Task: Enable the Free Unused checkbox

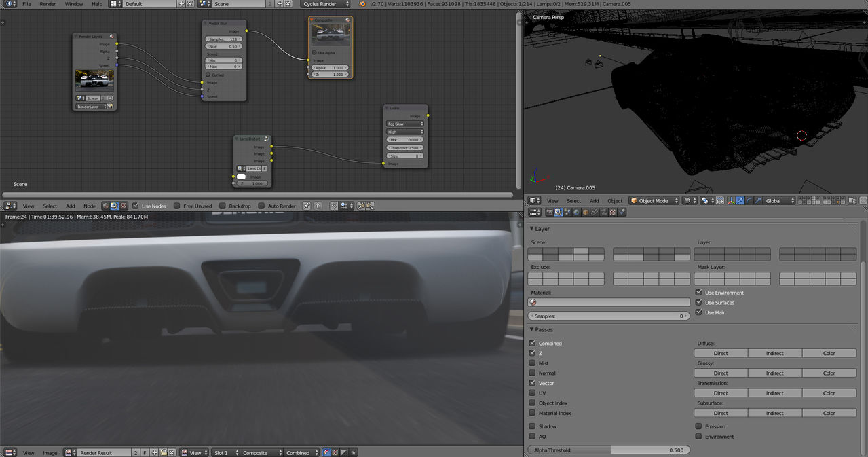Action: click(176, 206)
